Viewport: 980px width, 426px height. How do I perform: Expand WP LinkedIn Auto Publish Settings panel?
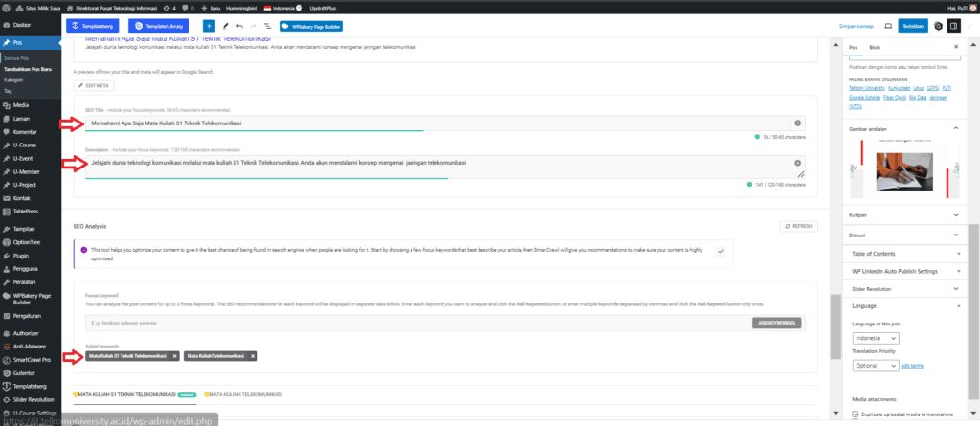coord(903,271)
